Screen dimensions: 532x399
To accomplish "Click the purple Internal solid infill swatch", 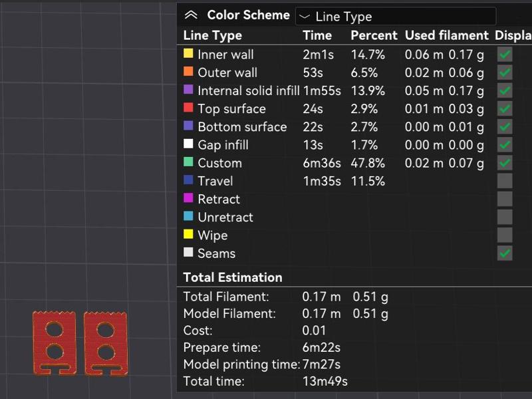I will 188,89.
